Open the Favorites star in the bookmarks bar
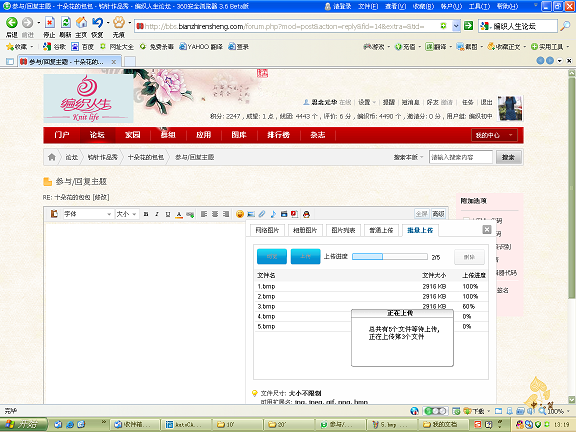 pyautogui.click(x=10, y=47)
